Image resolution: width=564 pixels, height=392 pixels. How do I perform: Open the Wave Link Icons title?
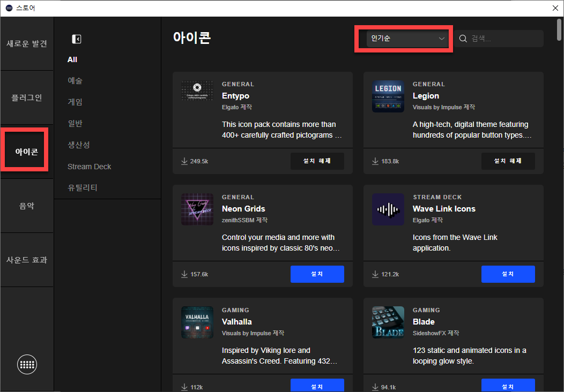click(x=444, y=209)
